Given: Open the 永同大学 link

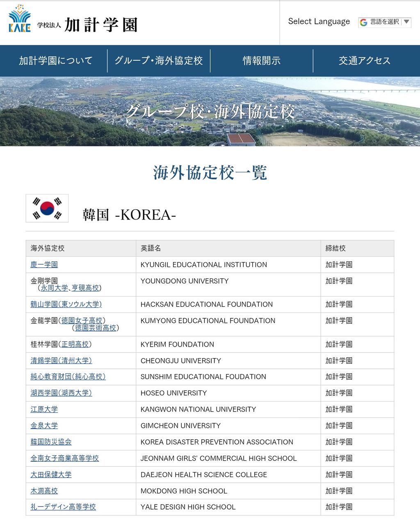Looking at the screenshot, I should (54, 288).
